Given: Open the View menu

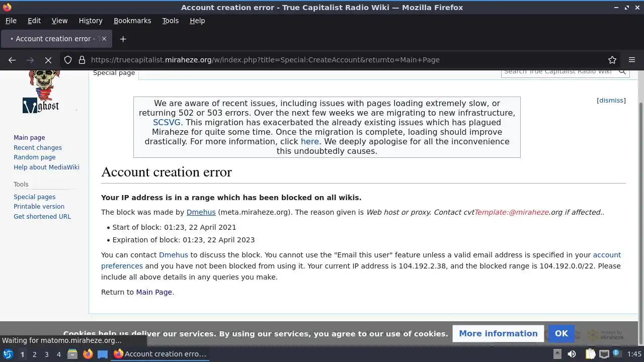Looking at the screenshot, I should pyautogui.click(x=59, y=21).
